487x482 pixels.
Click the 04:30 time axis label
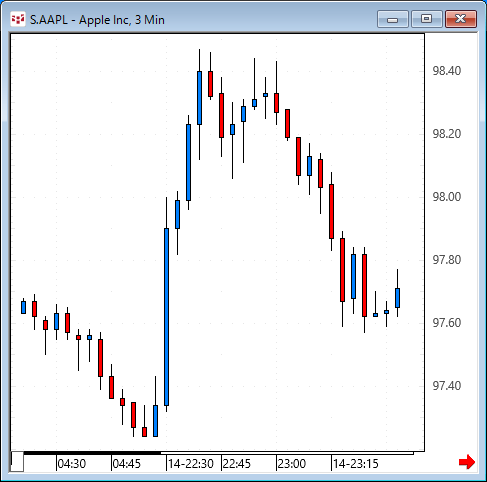[72, 464]
